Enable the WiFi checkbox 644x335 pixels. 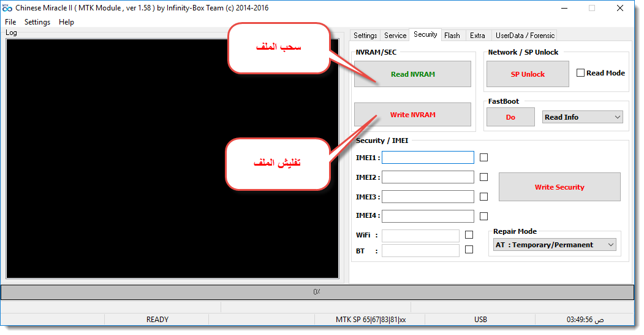[469, 235]
